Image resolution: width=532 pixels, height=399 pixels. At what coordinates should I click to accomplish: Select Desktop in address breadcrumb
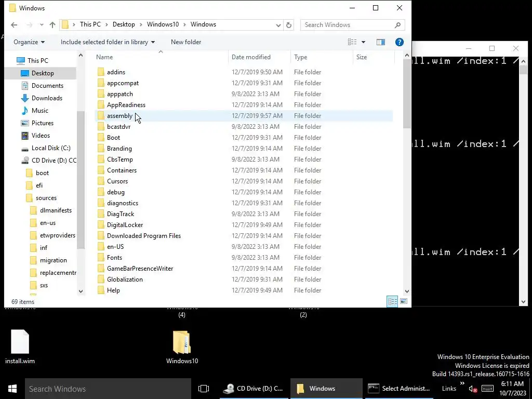pyautogui.click(x=124, y=24)
